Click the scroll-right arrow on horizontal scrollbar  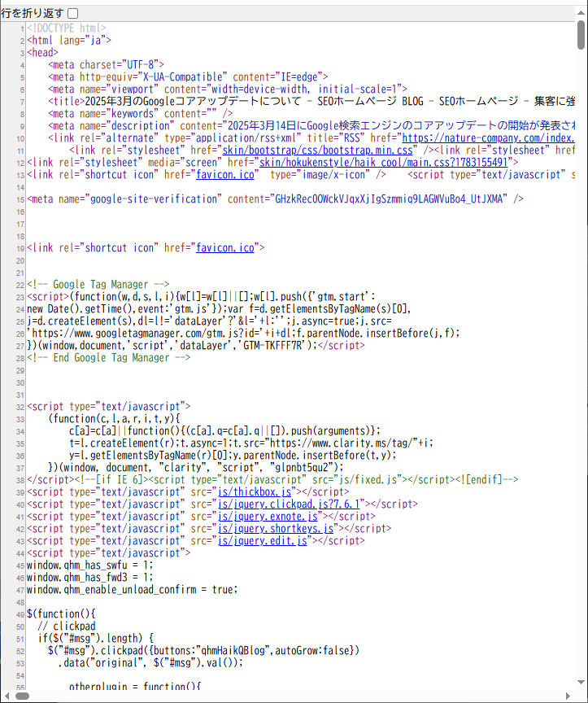[x=568, y=696]
